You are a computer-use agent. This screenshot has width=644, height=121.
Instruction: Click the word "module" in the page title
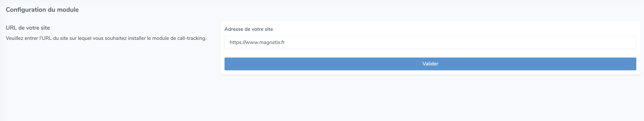tap(68, 10)
